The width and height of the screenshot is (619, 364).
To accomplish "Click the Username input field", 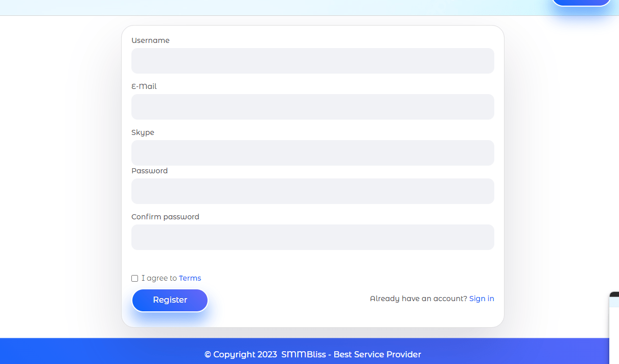I will click(312, 61).
